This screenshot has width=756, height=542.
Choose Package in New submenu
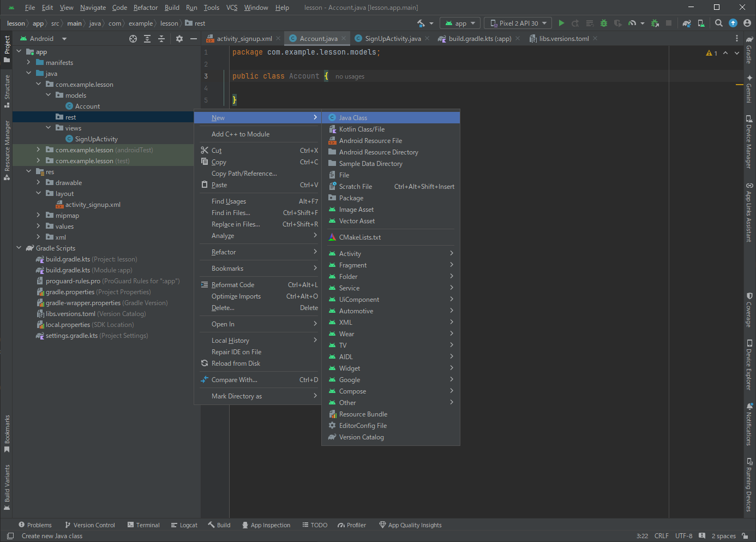coord(391,198)
